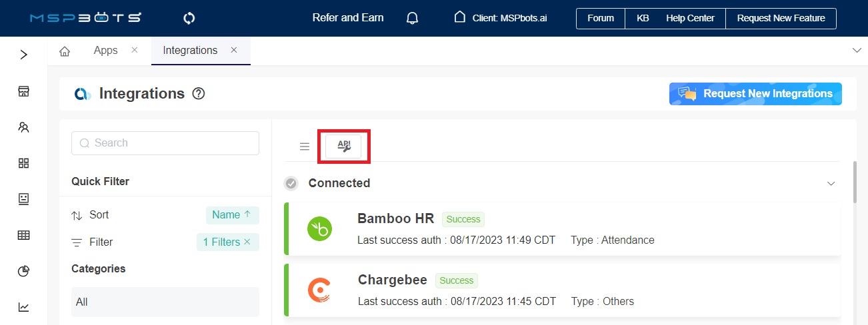Open the marketplace store sidebar icon

coord(24,91)
